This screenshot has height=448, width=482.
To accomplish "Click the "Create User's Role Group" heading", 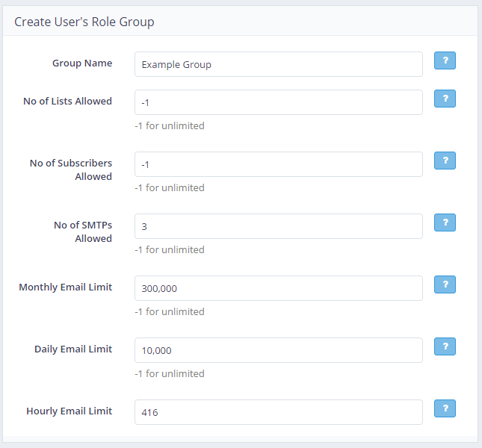I will 84,22.
